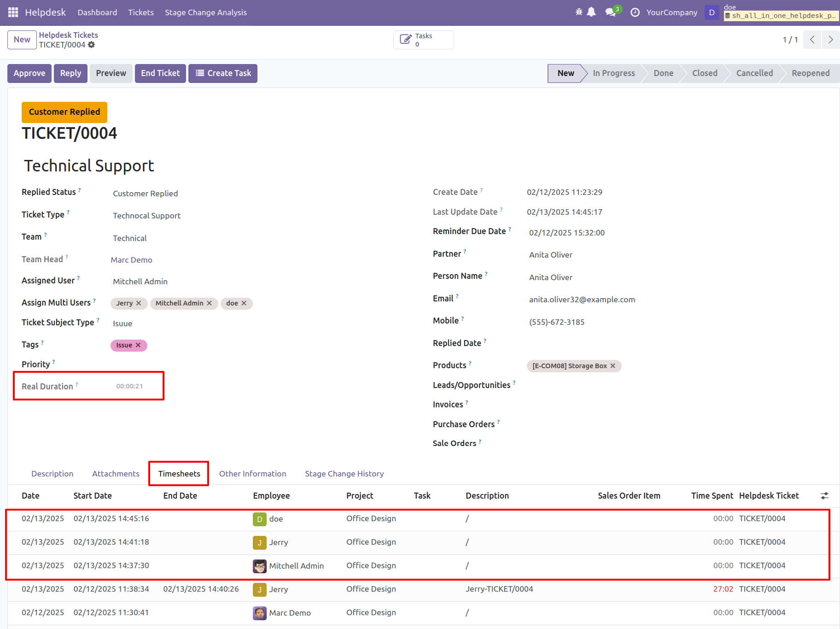840x629 pixels.
Task: Open timesheet column settings icon
Action: tap(824, 496)
